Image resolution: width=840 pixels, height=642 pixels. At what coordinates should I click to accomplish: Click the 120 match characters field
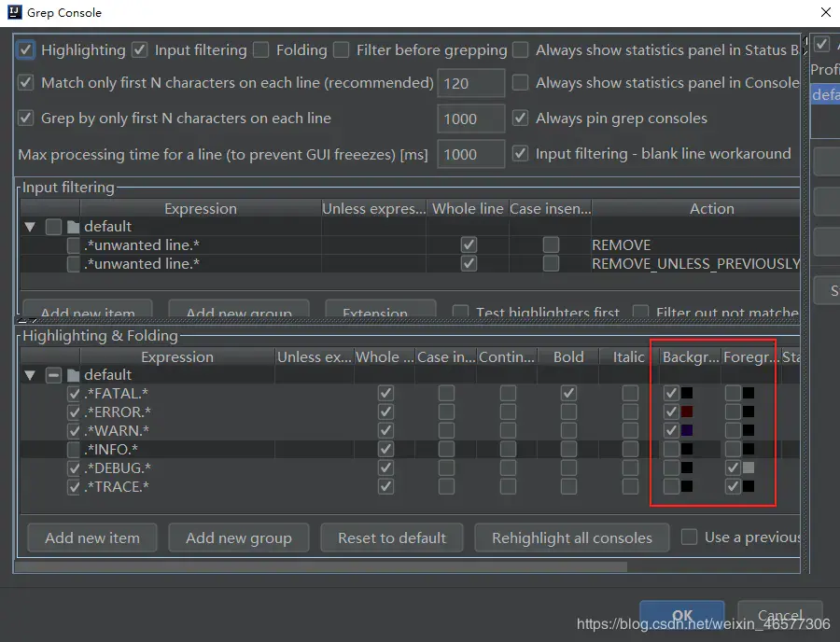471,83
